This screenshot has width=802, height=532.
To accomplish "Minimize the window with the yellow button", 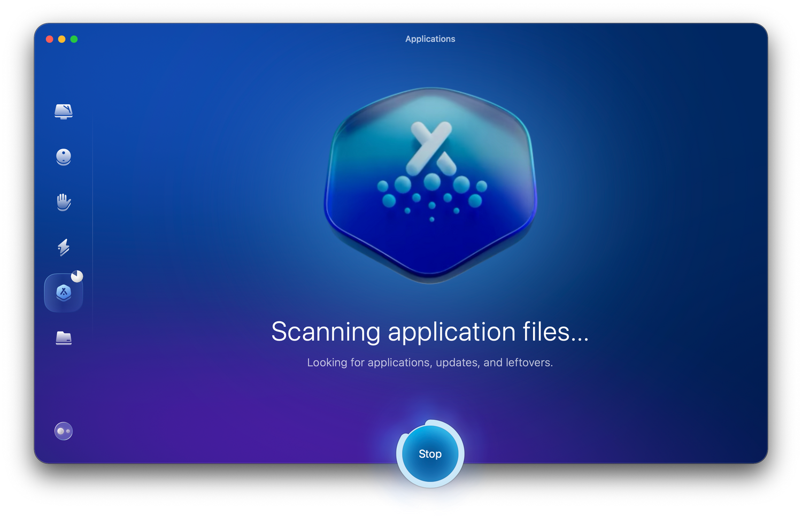I will tap(62, 39).
